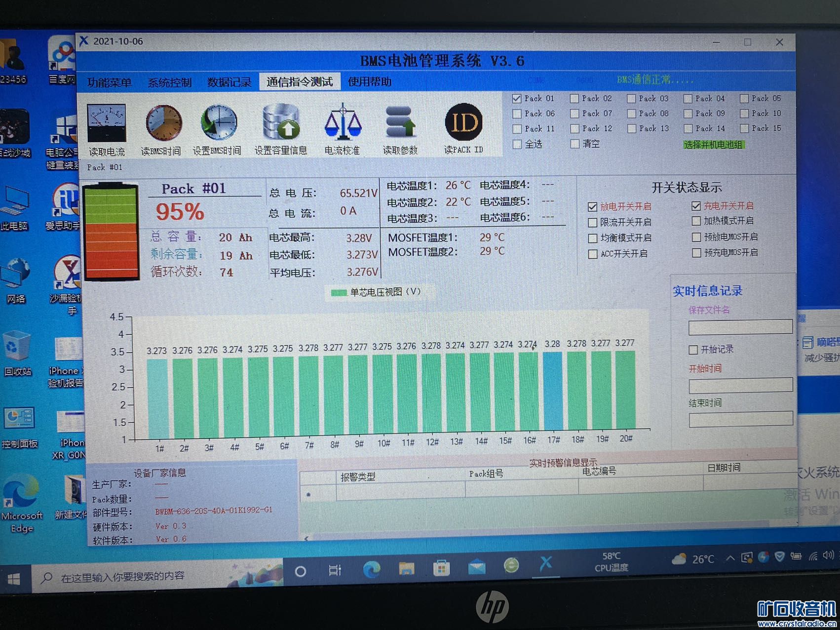Click Windows search box in taskbar
This screenshot has width=840, height=630.
[158, 576]
